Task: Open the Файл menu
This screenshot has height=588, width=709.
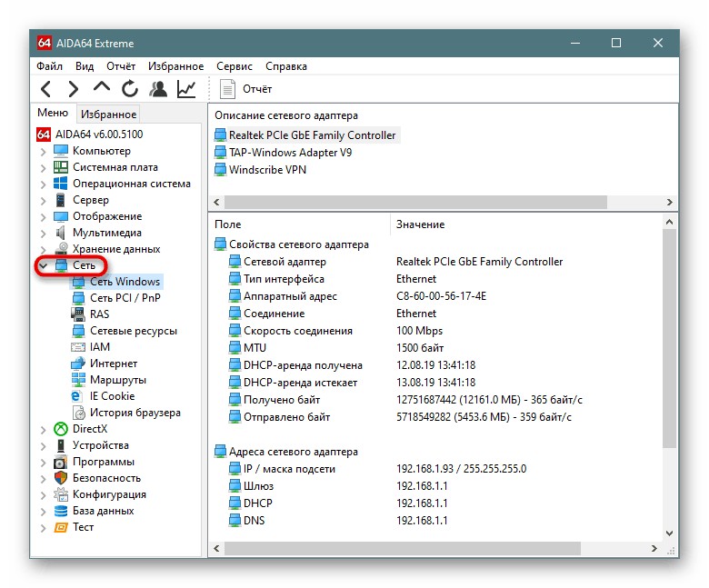Action: [49, 66]
